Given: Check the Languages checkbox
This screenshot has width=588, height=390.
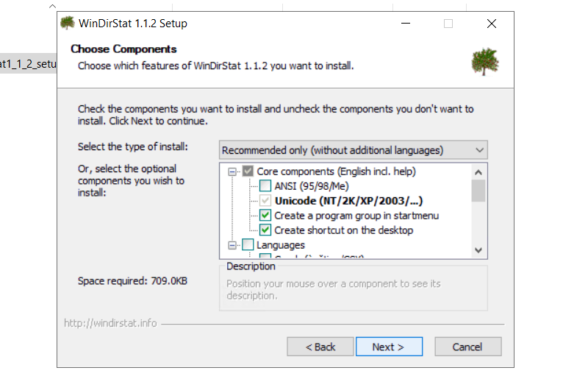Looking at the screenshot, I should pos(248,245).
